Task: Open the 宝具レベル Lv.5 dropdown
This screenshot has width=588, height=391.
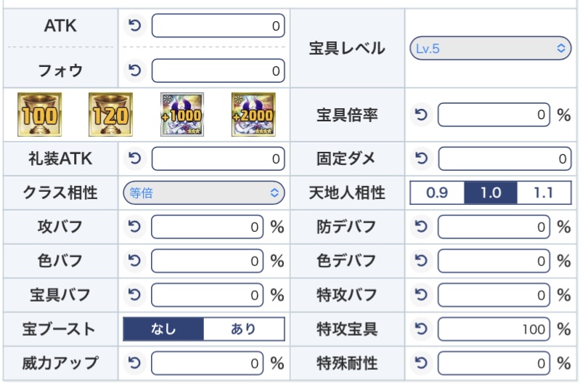Action: [x=490, y=49]
